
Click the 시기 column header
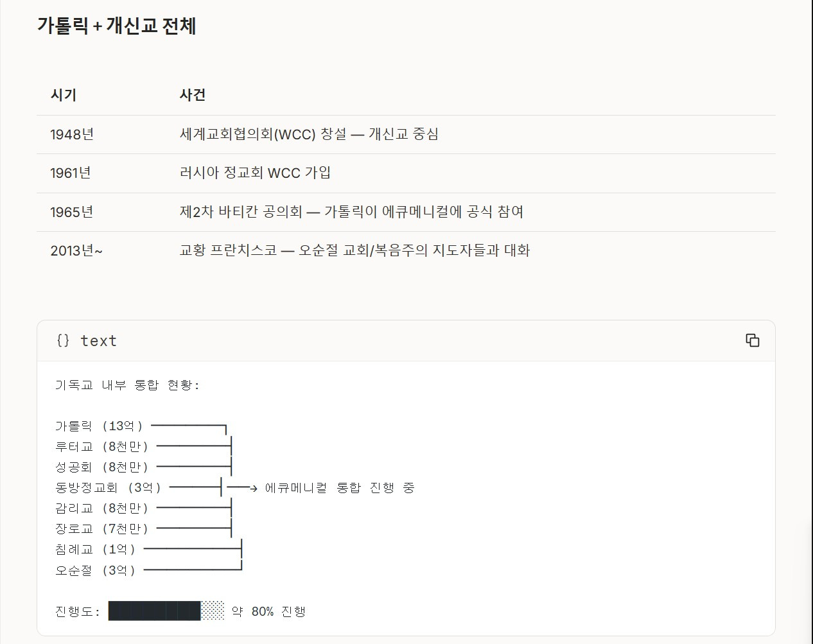64,95
